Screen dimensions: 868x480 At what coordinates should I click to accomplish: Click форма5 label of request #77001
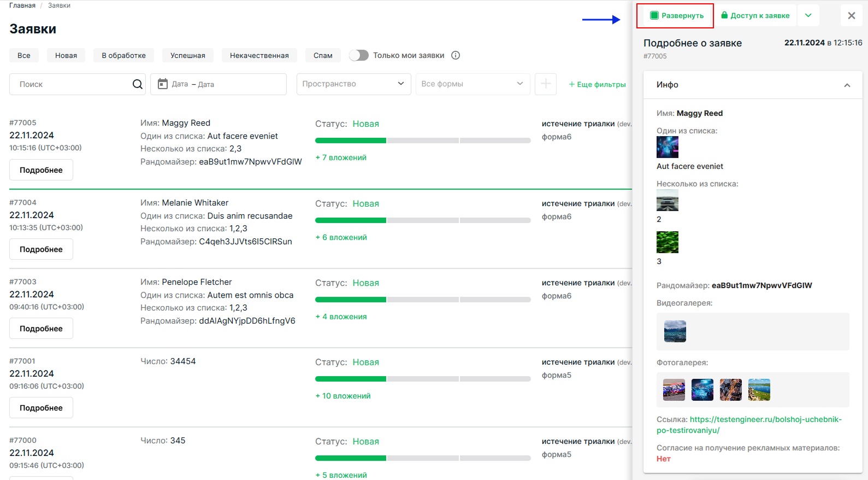pyautogui.click(x=557, y=375)
